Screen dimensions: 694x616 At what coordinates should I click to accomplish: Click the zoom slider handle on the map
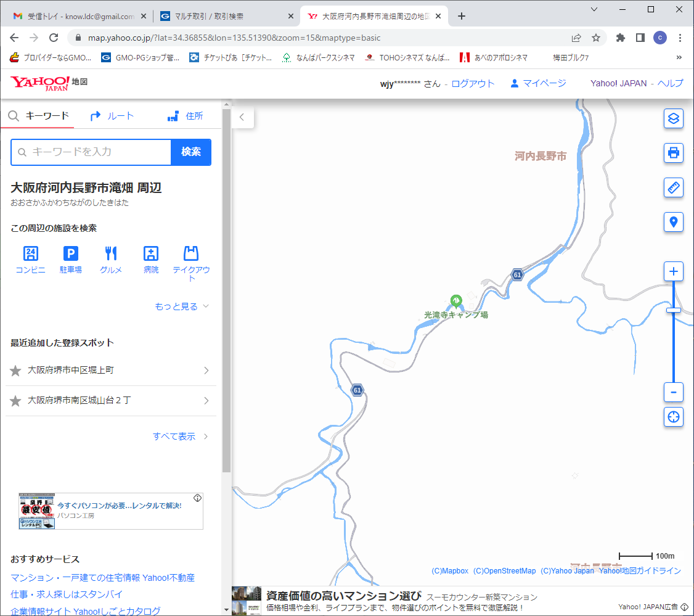[x=674, y=310]
